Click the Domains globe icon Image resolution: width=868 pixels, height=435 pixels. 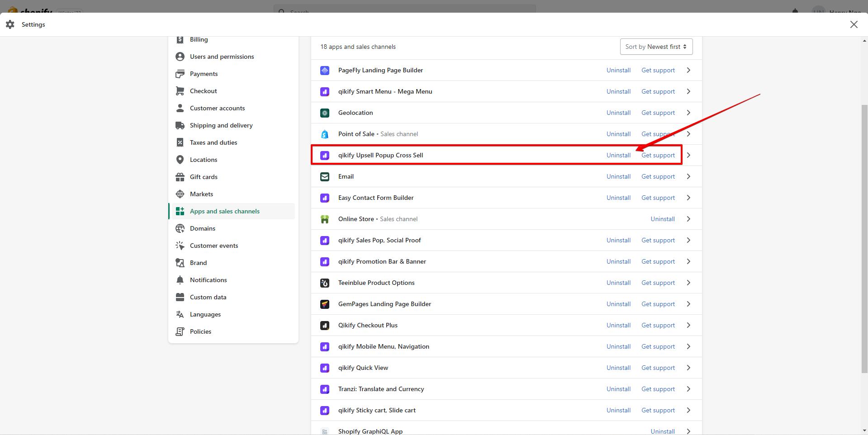[180, 228]
